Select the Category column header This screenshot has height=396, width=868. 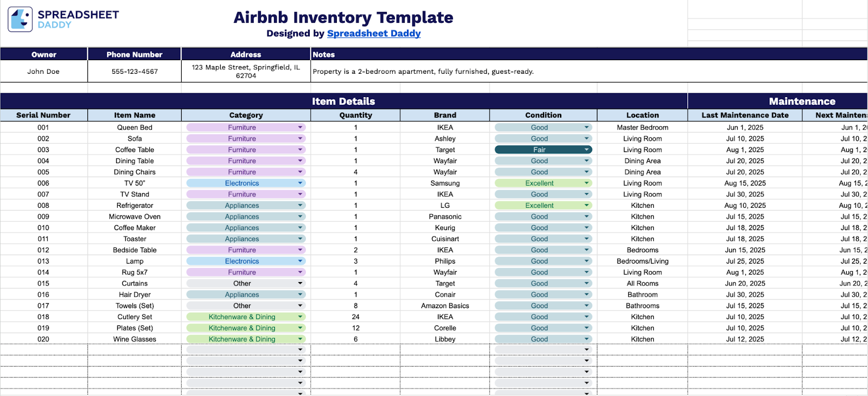point(246,115)
